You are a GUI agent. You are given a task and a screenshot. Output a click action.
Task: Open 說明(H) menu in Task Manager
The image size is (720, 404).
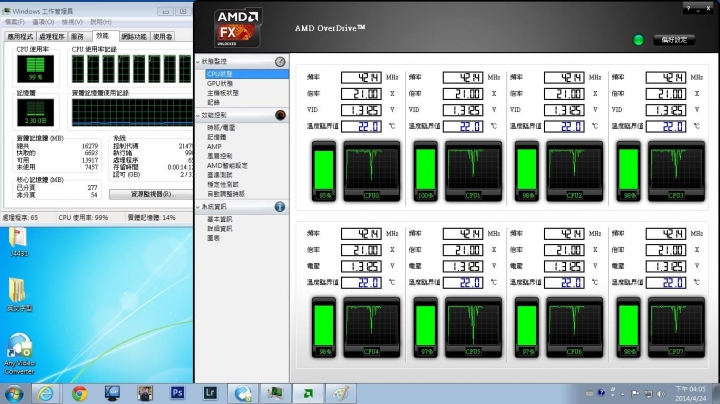(101, 22)
